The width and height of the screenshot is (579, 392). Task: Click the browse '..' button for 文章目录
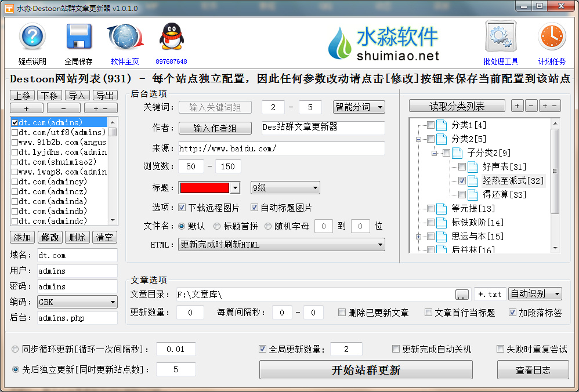pyautogui.click(x=462, y=295)
